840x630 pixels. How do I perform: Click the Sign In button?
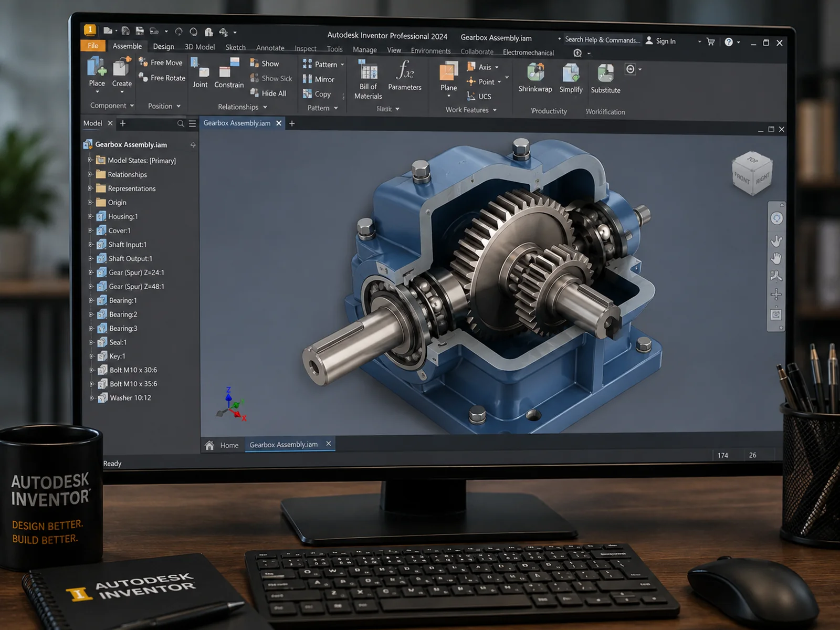coord(660,41)
